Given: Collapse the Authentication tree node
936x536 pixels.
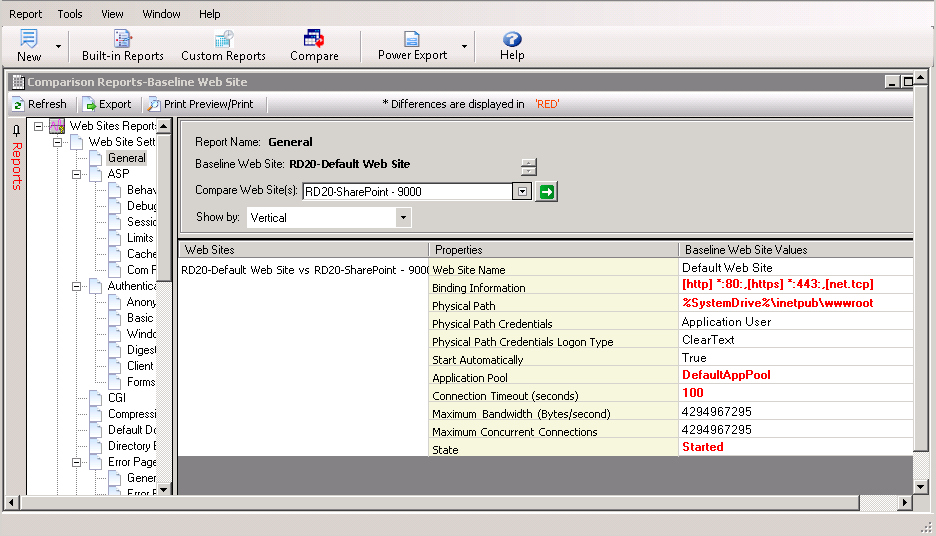Looking at the screenshot, I should [x=76, y=287].
